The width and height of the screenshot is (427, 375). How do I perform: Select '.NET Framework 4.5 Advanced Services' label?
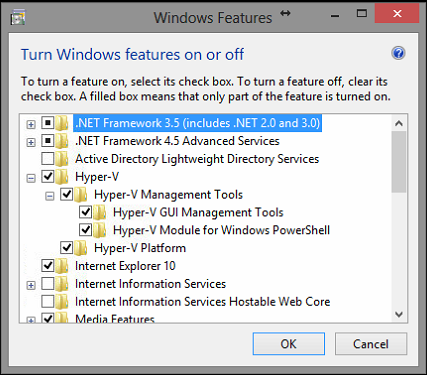point(177,141)
